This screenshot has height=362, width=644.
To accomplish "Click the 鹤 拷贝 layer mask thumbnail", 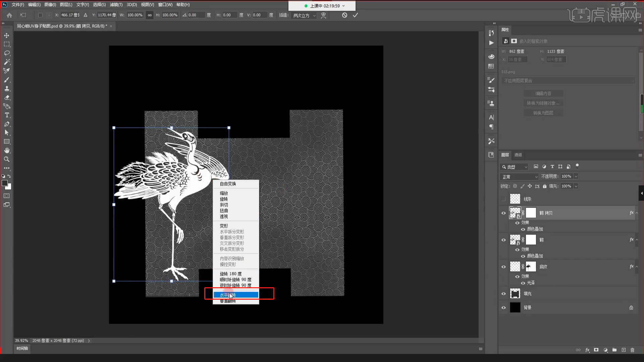I will click(531, 213).
